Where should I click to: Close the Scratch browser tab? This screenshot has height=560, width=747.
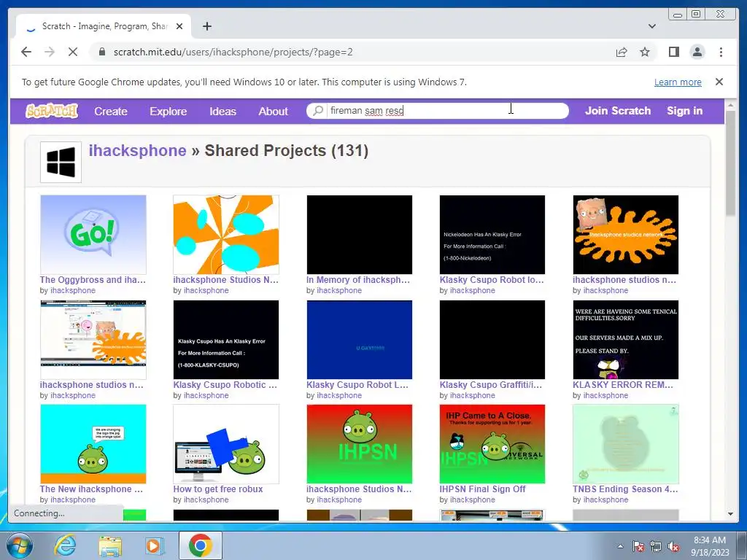click(x=179, y=26)
